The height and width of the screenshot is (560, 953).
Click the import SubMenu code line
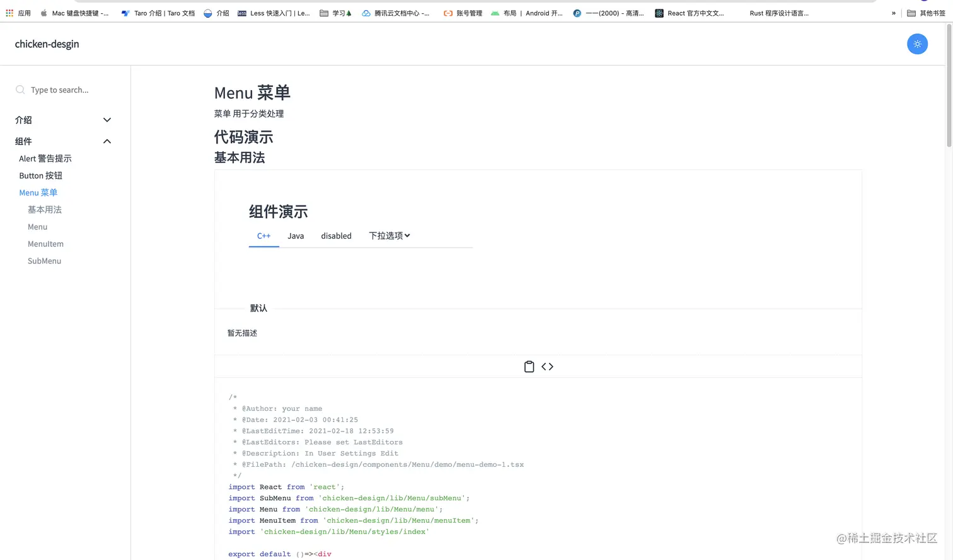point(349,498)
